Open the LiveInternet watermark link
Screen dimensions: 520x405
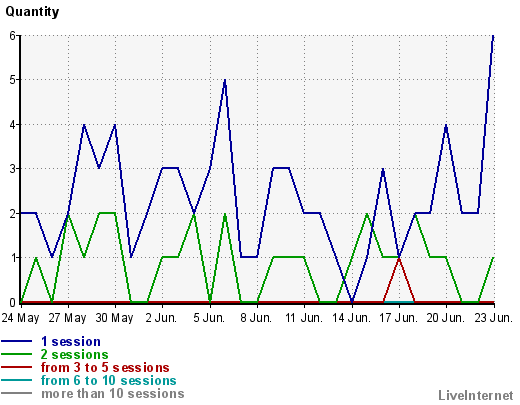point(476,395)
